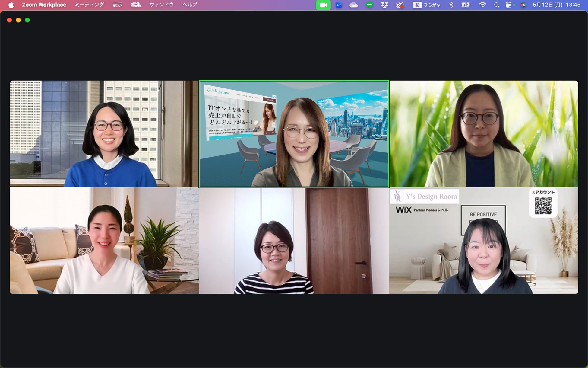
Task: Click the LINE icon in menu bar
Action: click(369, 5)
